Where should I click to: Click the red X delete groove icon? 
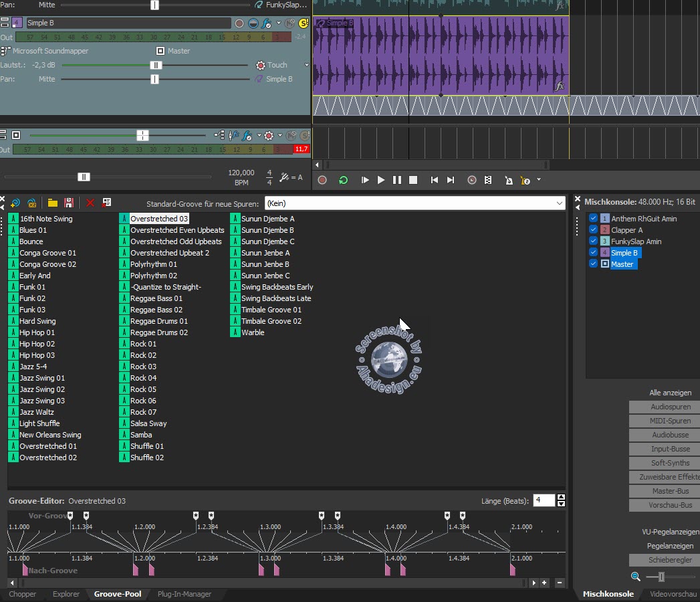click(90, 203)
